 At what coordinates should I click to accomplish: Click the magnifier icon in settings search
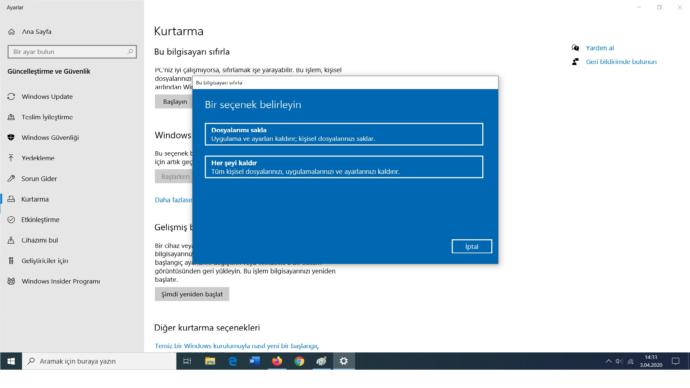click(x=130, y=51)
